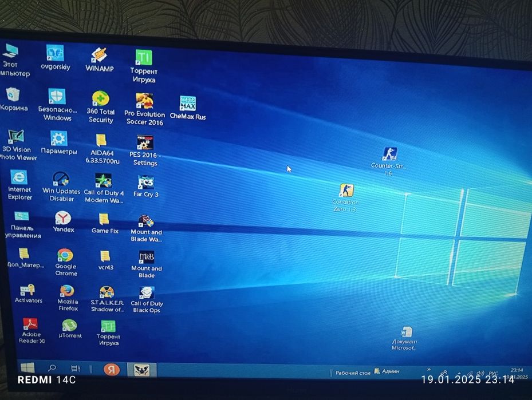The height and width of the screenshot is (400, 532).
Task: Launch Call of Duty 4 Modern Warfare
Action: [104, 188]
